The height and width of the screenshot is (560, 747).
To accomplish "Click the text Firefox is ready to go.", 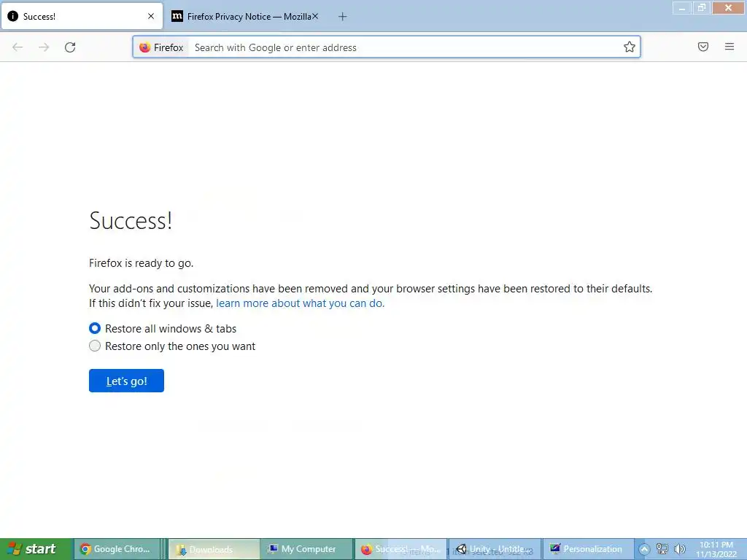I will pos(141,262).
